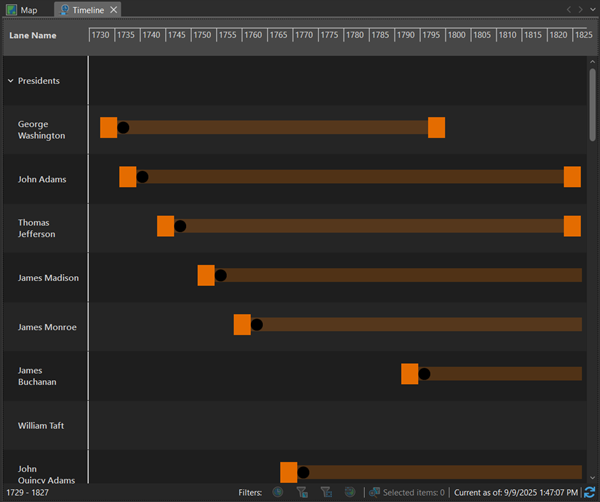Click the Current as of timestamp text
Image resolution: width=600 pixels, height=502 pixels.
(x=516, y=492)
